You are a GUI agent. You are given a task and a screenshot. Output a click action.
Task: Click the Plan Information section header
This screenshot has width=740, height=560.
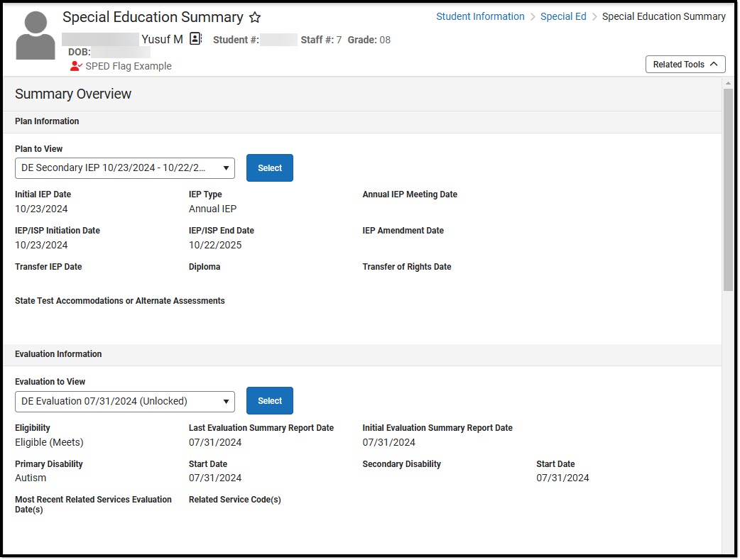coord(47,121)
